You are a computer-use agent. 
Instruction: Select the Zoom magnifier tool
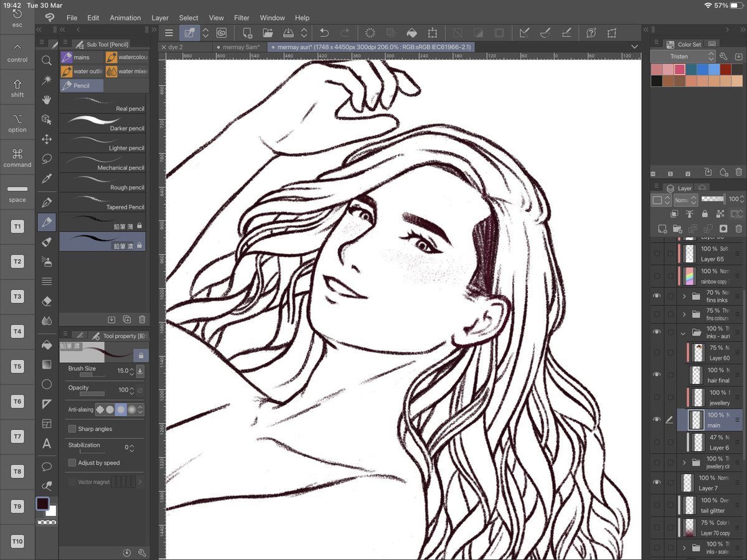coord(47,60)
